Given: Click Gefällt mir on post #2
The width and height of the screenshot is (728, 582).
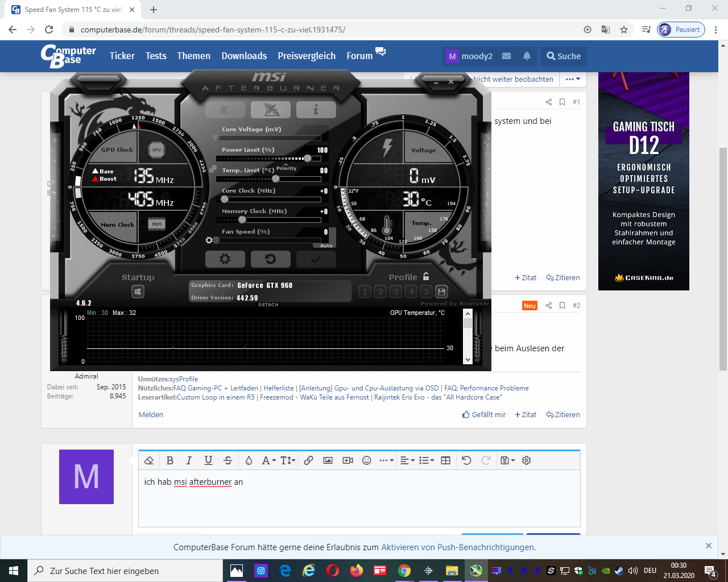Looking at the screenshot, I should (x=484, y=414).
